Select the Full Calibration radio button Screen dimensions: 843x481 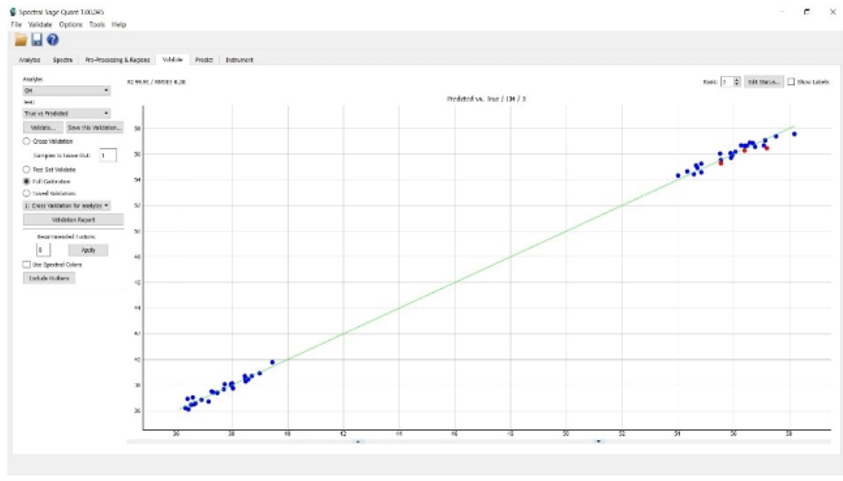26,182
